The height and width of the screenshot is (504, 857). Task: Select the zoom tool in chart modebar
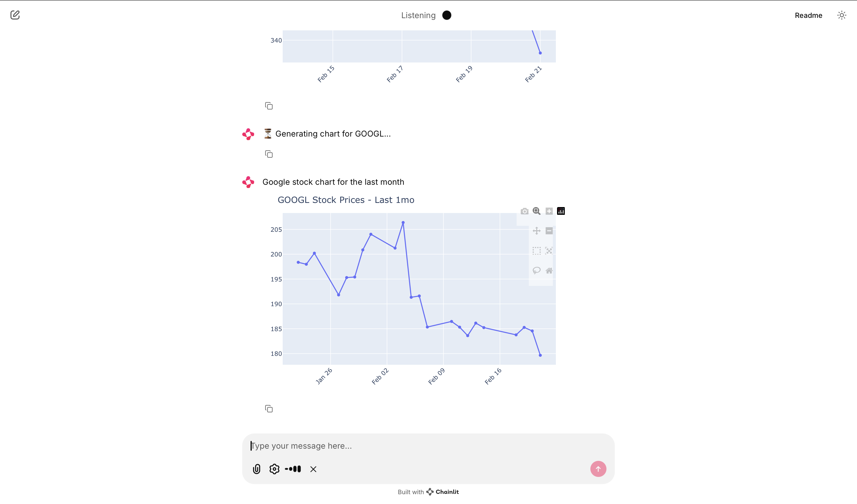tap(536, 211)
